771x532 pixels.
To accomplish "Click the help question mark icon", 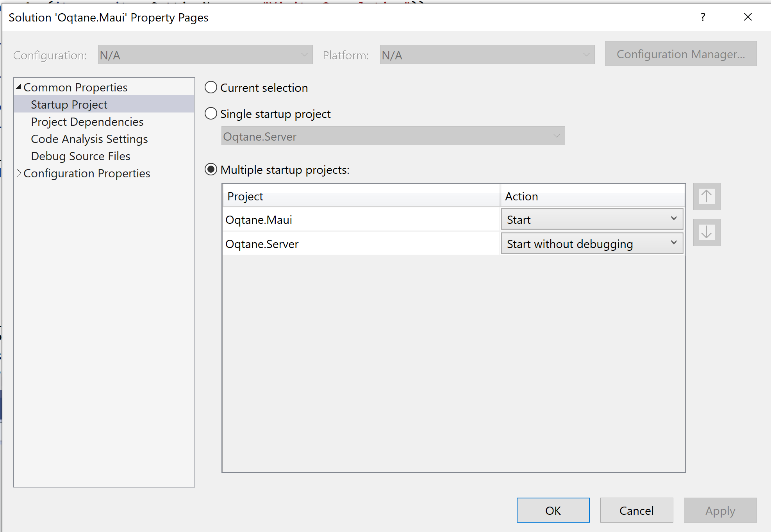I will coord(703,17).
